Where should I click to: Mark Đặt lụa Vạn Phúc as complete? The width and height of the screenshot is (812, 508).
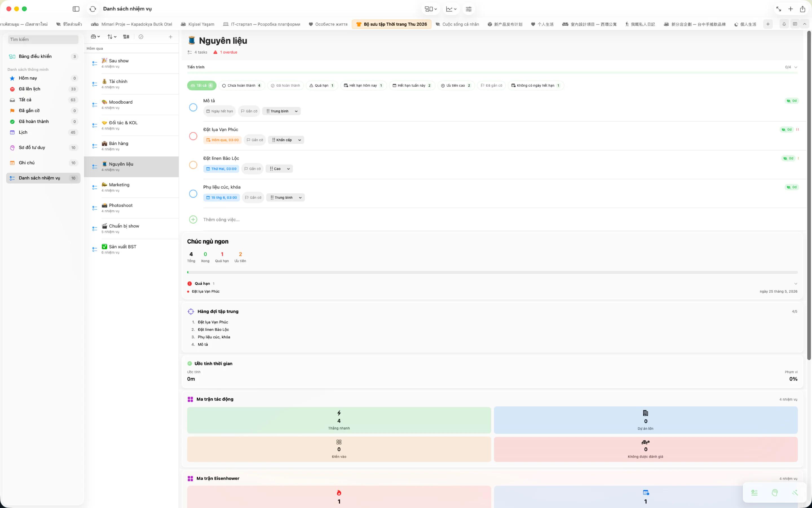(x=193, y=136)
